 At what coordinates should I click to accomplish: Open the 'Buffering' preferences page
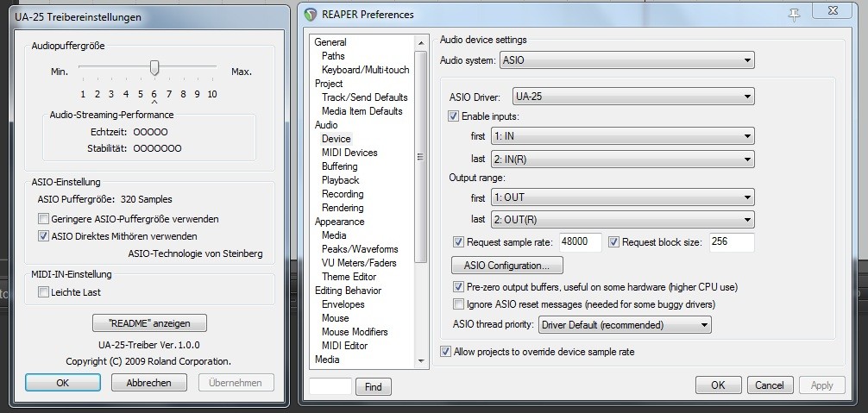(x=339, y=166)
